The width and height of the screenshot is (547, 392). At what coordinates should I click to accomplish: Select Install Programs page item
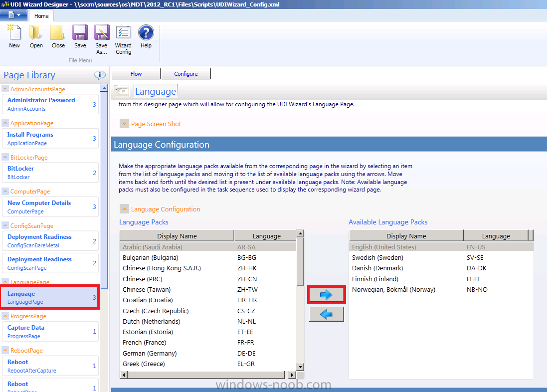point(50,138)
